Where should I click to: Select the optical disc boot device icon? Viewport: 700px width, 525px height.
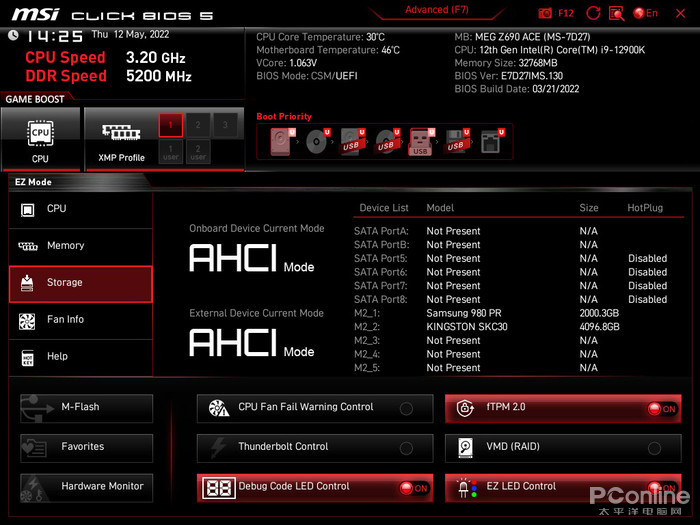317,142
